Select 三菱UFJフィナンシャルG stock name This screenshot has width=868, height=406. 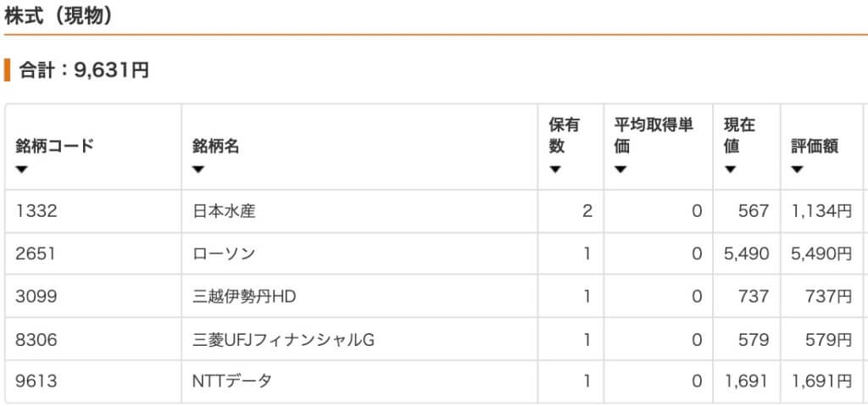click(x=283, y=340)
